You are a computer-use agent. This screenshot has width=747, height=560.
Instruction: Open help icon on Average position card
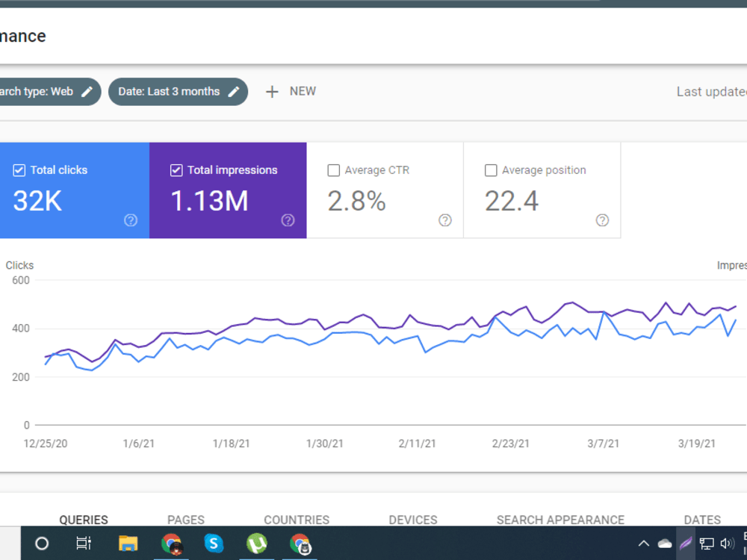pyautogui.click(x=602, y=220)
